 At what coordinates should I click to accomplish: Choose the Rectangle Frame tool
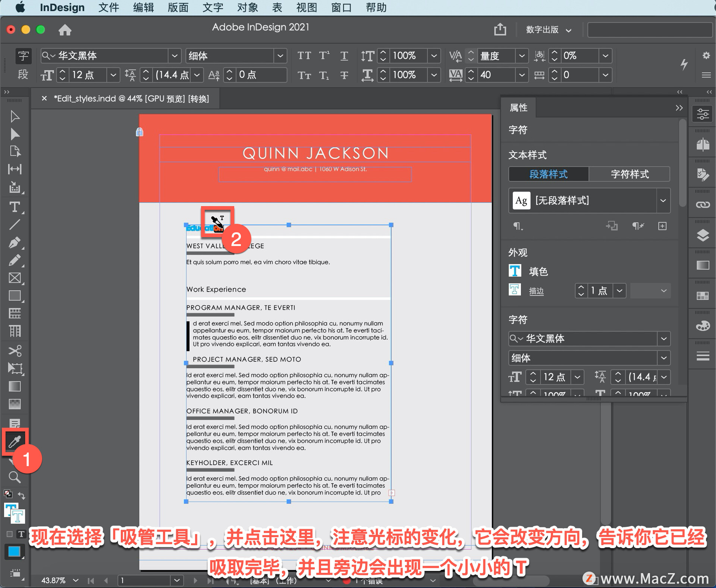tap(15, 278)
